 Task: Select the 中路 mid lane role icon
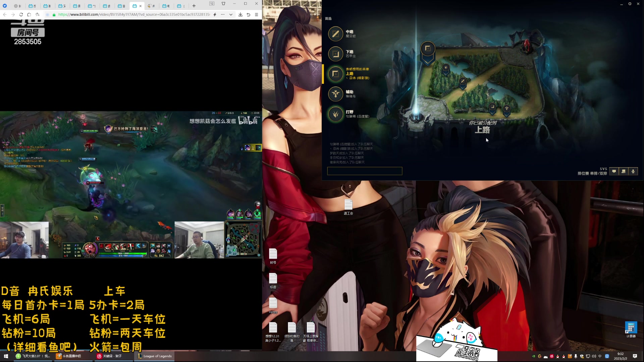click(x=335, y=34)
